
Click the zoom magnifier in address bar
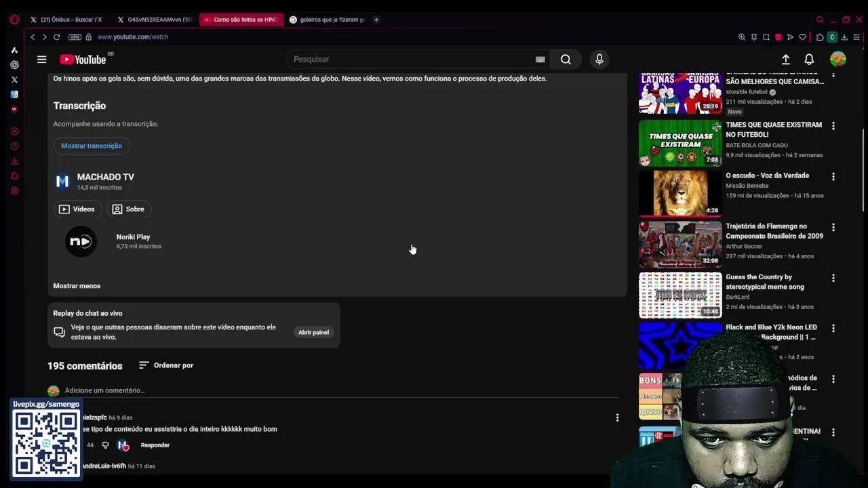point(741,37)
